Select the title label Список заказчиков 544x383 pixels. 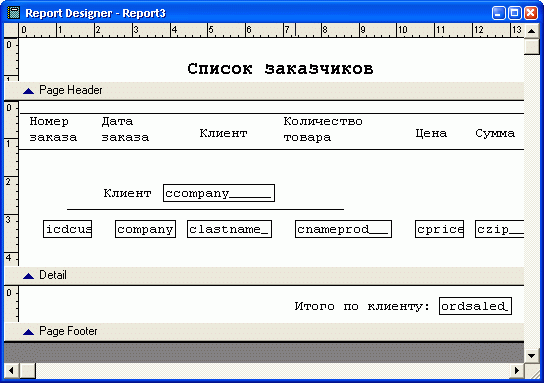coord(280,69)
